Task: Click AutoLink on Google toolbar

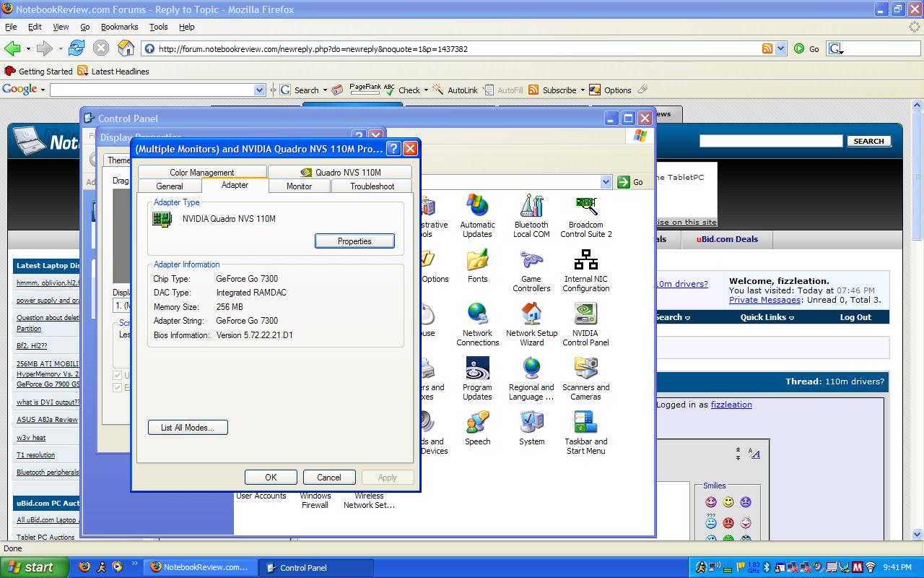Action: tap(455, 90)
